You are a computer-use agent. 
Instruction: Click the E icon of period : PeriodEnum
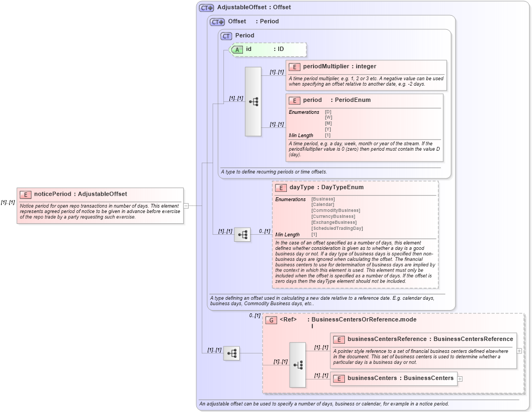[294, 100]
